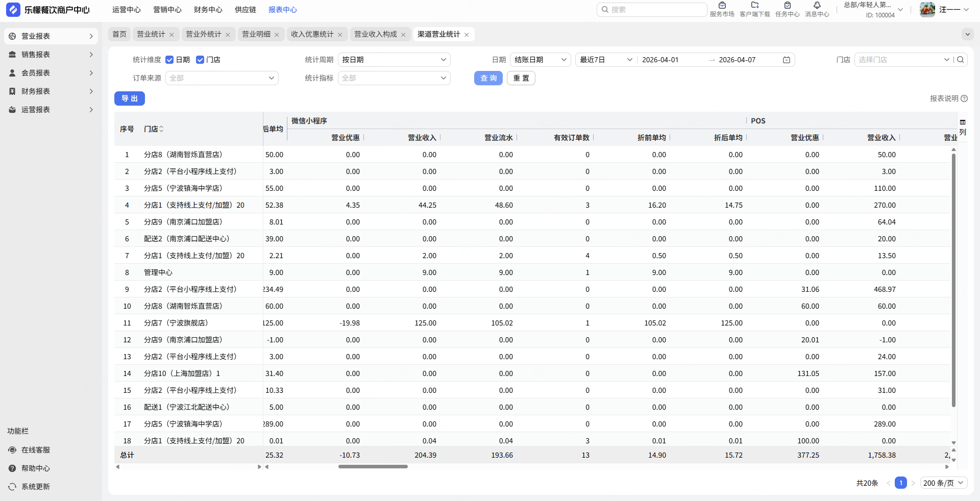Expand the 200 条/页 page size selector
This screenshot has width=980, height=501.
click(x=943, y=483)
